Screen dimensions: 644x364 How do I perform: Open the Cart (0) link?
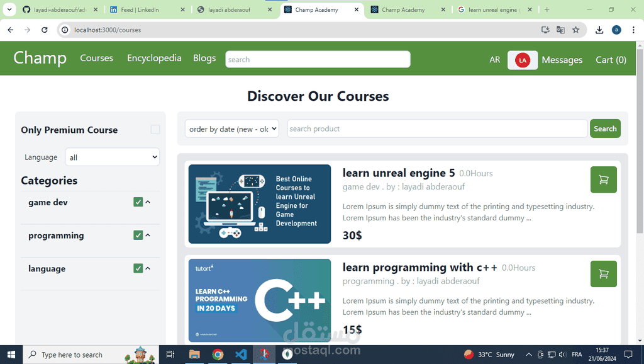pyautogui.click(x=611, y=60)
